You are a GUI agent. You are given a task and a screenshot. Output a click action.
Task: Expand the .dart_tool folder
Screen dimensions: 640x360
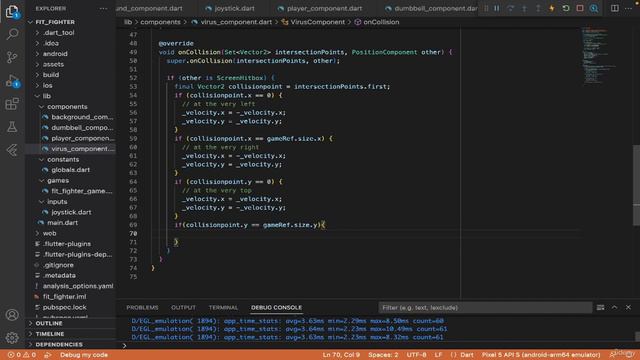pos(58,33)
